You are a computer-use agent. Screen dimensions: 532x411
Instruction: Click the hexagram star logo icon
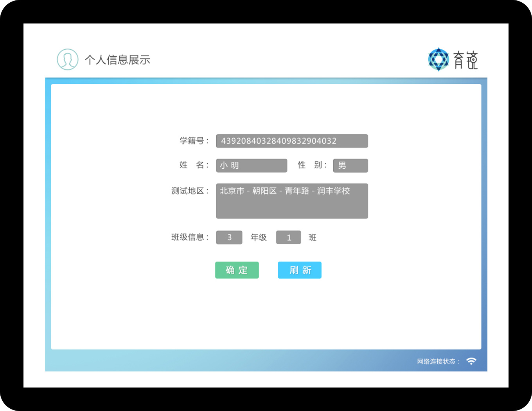click(439, 59)
